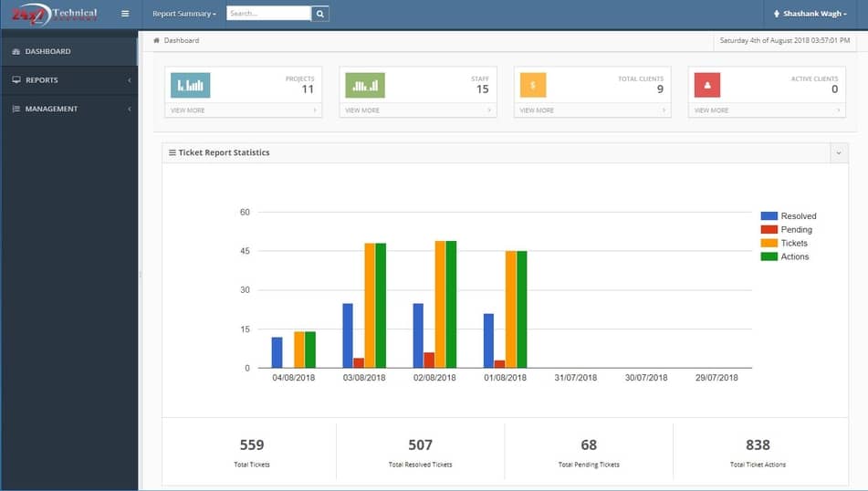Click the home icon in the breadcrumb
868x491 pixels.
pos(156,40)
